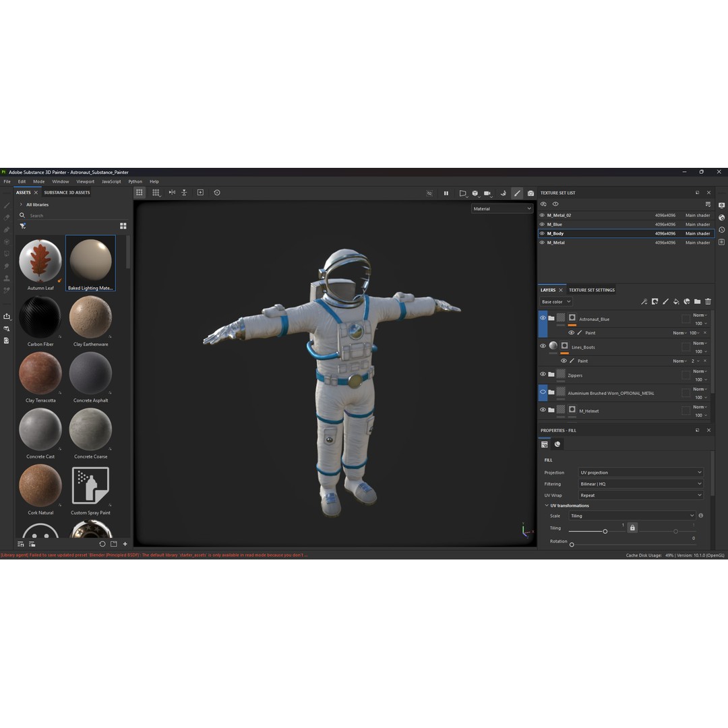This screenshot has width=728, height=728.
Task: Open the JavaScript menu in the menu bar
Action: click(110, 181)
